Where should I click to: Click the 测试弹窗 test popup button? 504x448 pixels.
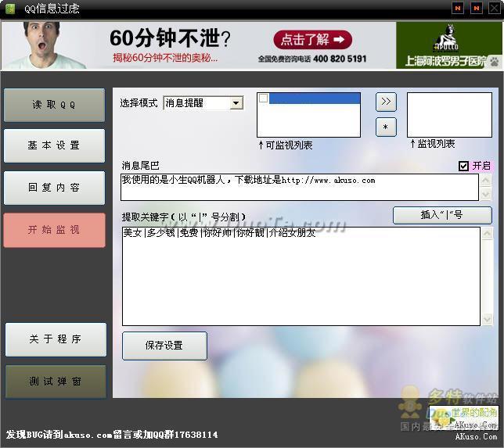click(56, 382)
